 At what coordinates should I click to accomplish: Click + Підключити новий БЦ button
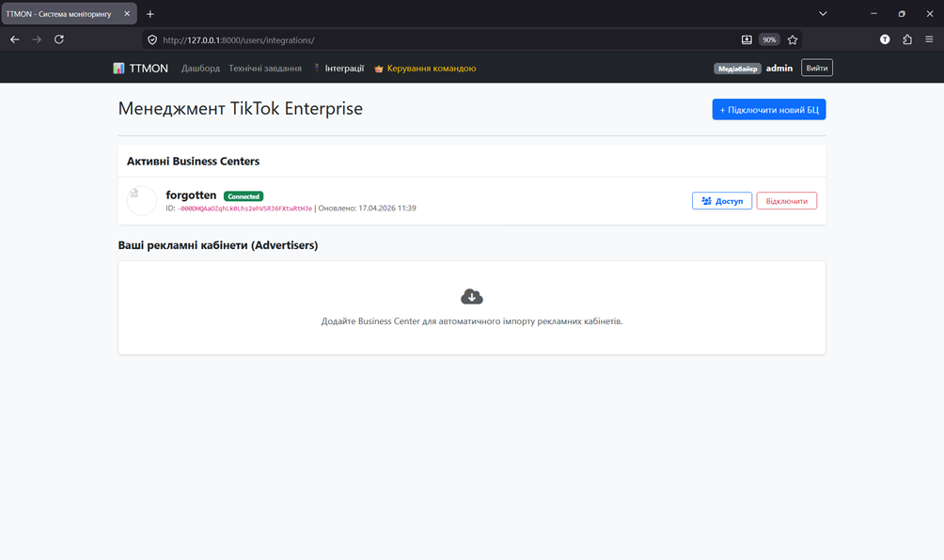769,110
